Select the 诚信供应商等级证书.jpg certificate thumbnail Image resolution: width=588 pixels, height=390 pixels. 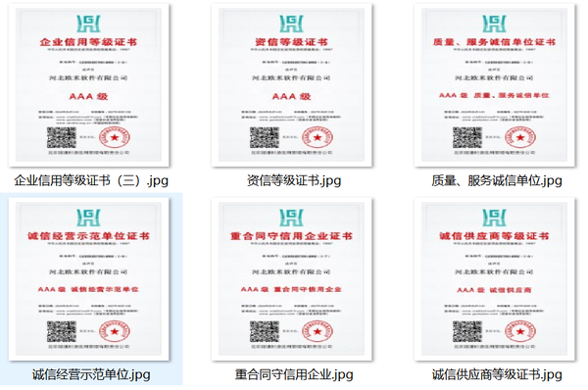(495, 279)
